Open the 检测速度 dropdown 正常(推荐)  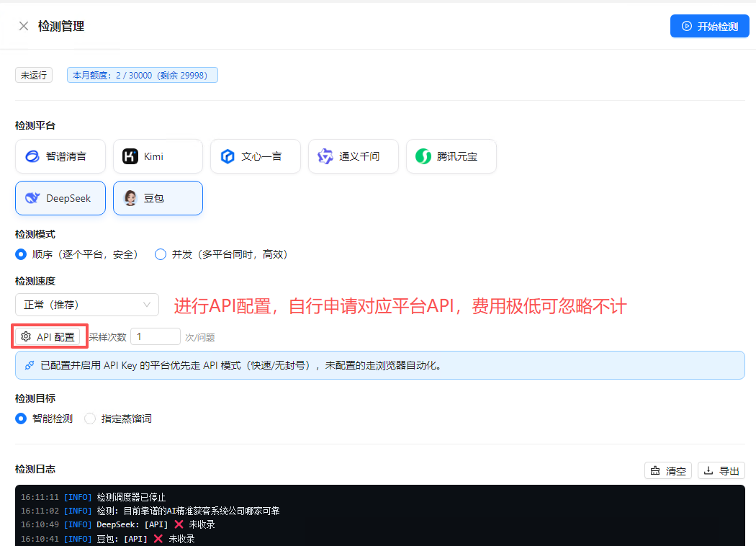(x=87, y=305)
